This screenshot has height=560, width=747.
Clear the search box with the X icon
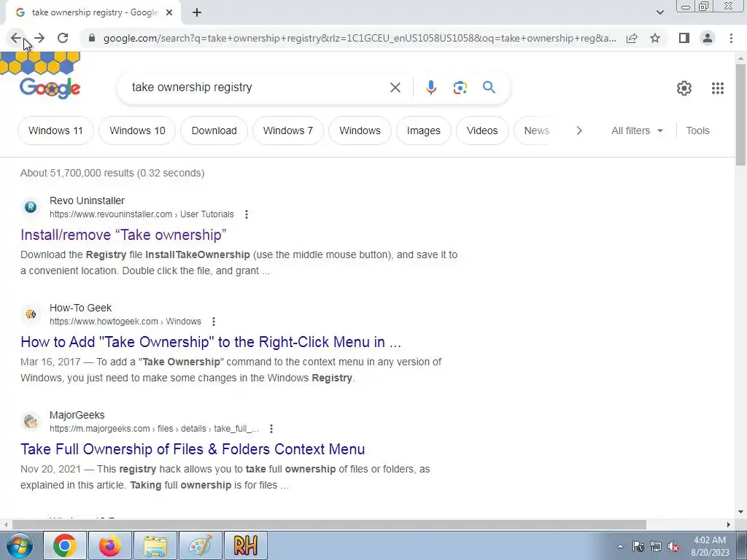(x=395, y=87)
